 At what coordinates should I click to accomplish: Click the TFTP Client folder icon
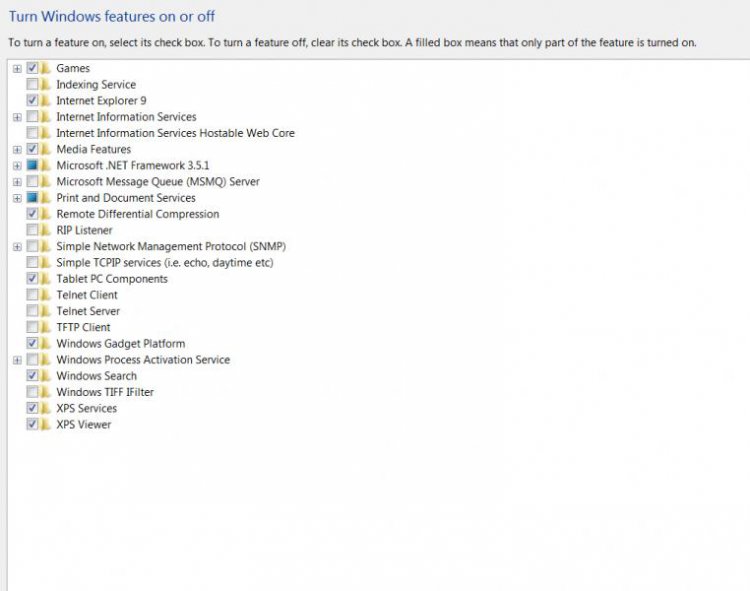[x=45, y=327]
